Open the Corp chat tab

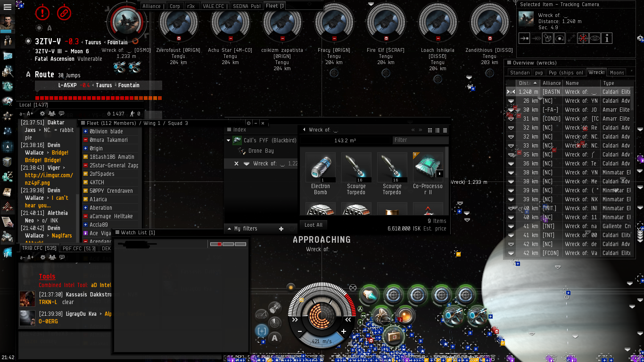pos(175,6)
